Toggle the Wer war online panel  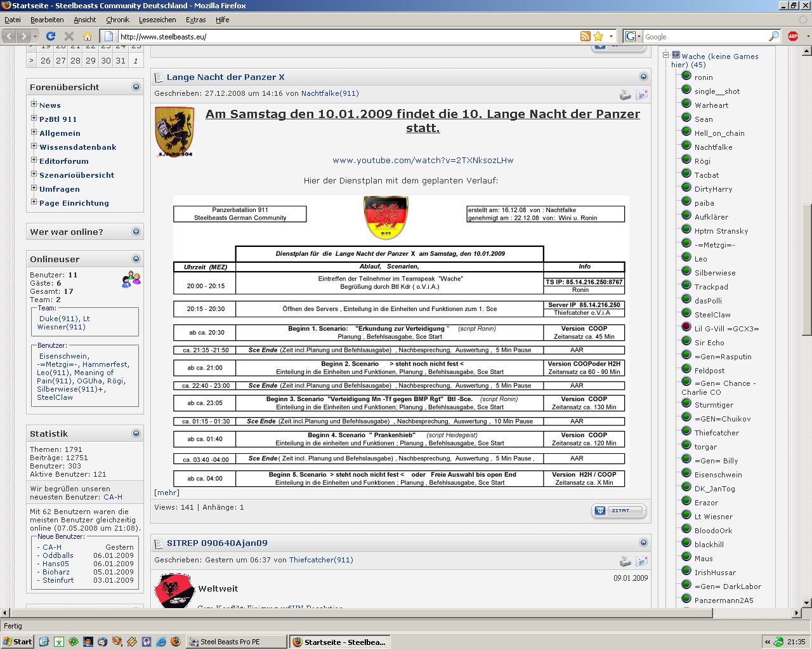tap(136, 232)
